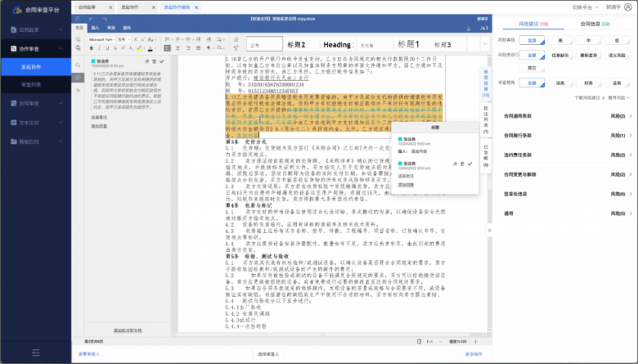This screenshot has height=364, width=638.
Task: Open the search icon in the editor sidebar
Action: 78,65
